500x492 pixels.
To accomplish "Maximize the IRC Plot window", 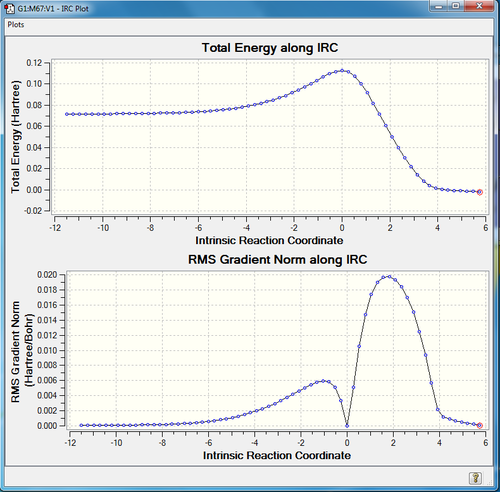I will point(456,6).
